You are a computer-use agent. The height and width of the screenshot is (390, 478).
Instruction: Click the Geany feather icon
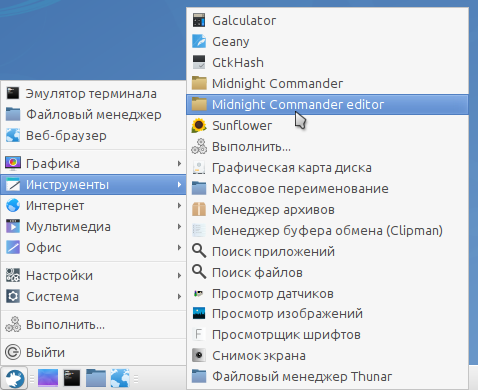coord(199,41)
